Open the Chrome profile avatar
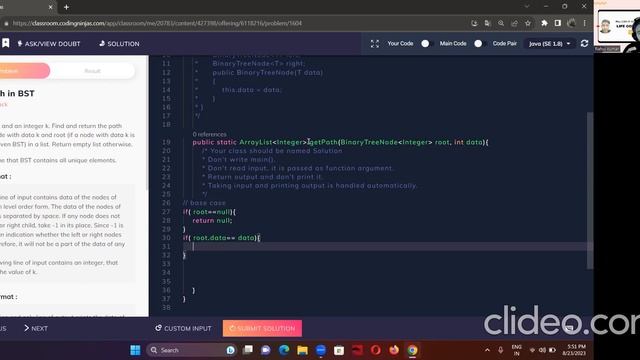Screen dimensions: 640x360 click(x=571, y=23)
